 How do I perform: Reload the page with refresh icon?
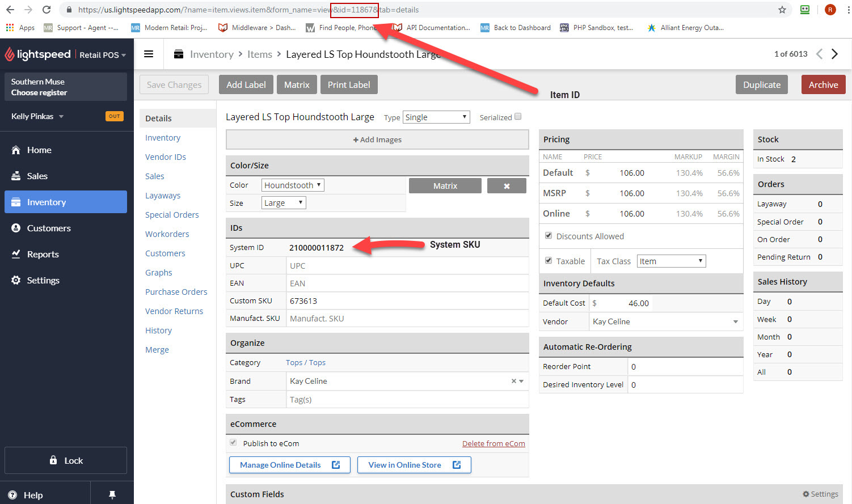[x=47, y=10]
